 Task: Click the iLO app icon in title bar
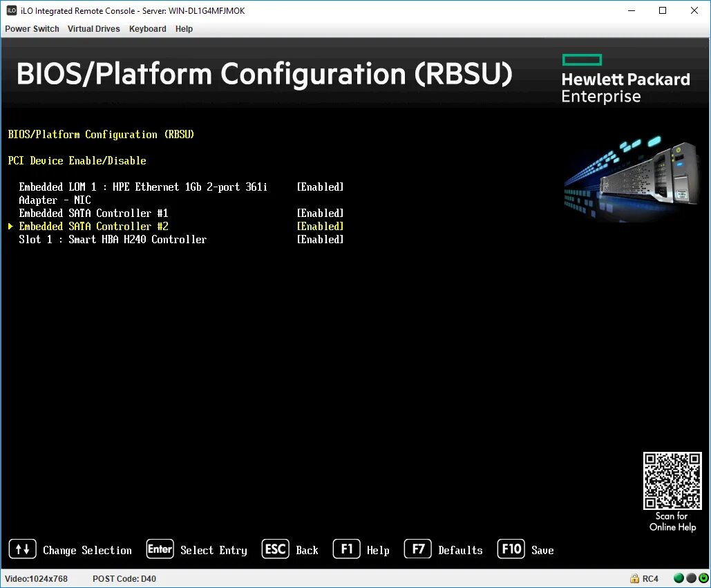(x=11, y=10)
